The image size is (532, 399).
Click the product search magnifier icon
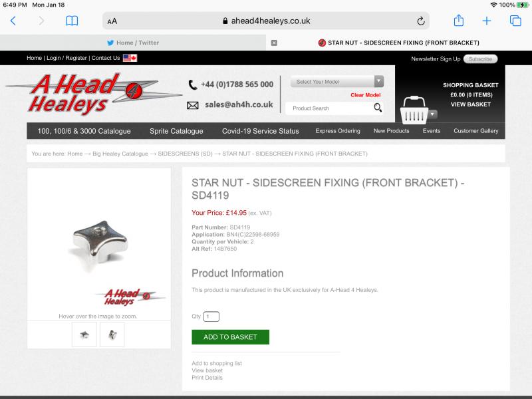[x=378, y=108]
